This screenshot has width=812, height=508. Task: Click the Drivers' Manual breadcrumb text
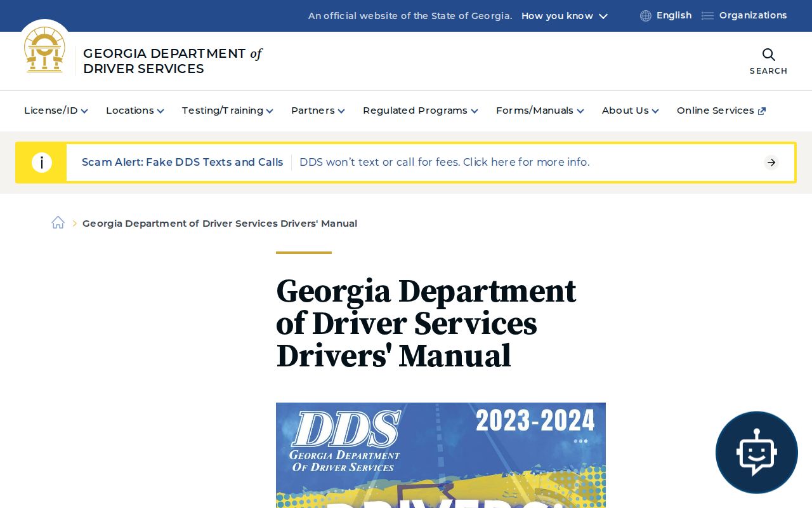219,224
